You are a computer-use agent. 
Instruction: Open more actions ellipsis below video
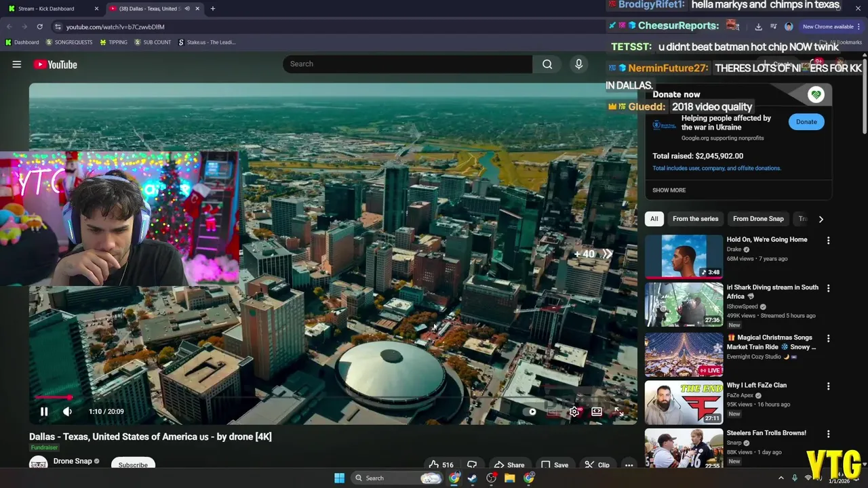[x=629, y=465]
